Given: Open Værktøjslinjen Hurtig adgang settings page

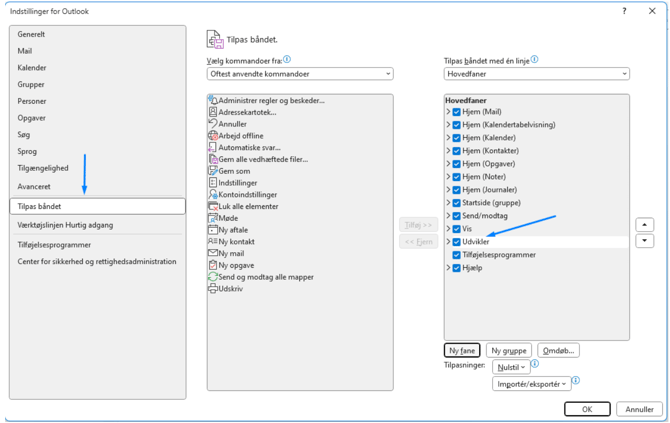Looking at the screenshot, I should pos(65,225).
